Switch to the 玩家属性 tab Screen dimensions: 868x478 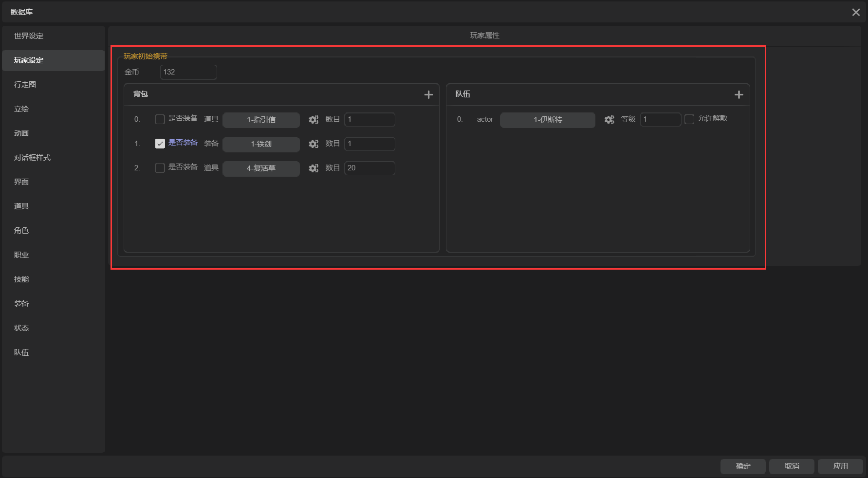[484, 36]
